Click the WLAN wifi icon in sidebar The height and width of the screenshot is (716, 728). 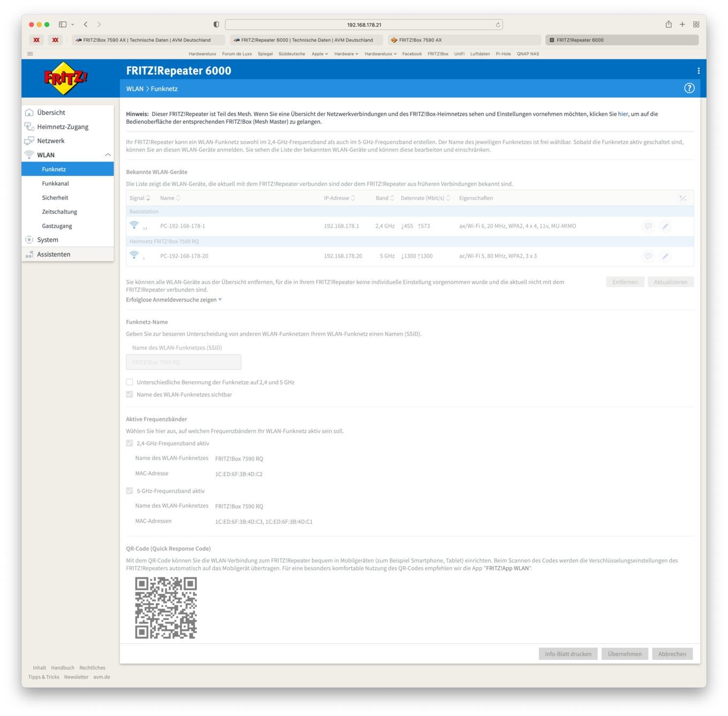tap(29, 155)
